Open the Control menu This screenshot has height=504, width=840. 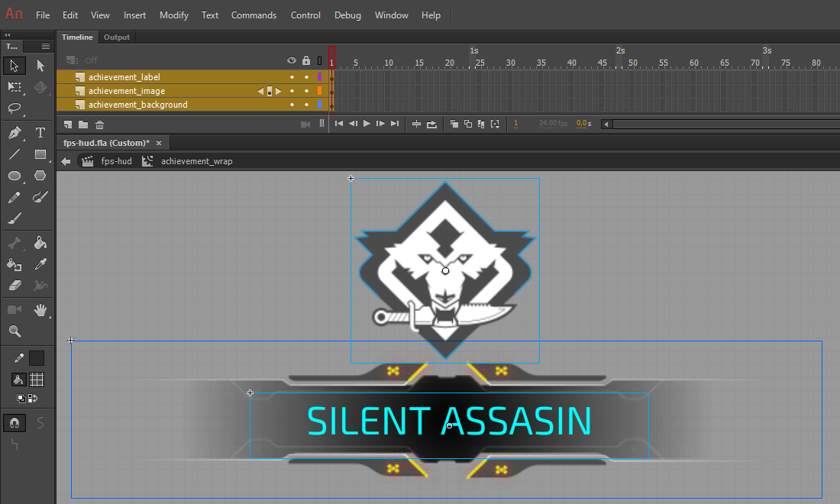[305, 15]
